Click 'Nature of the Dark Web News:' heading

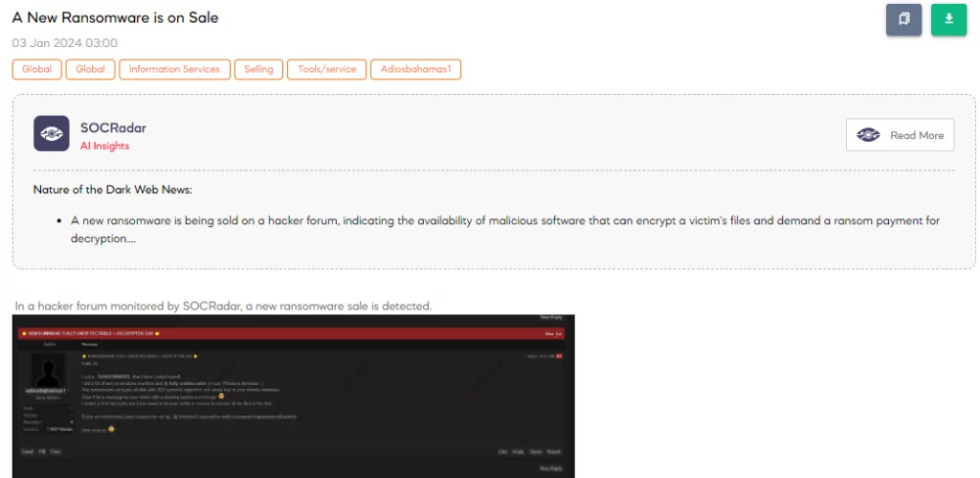point(113,190)
